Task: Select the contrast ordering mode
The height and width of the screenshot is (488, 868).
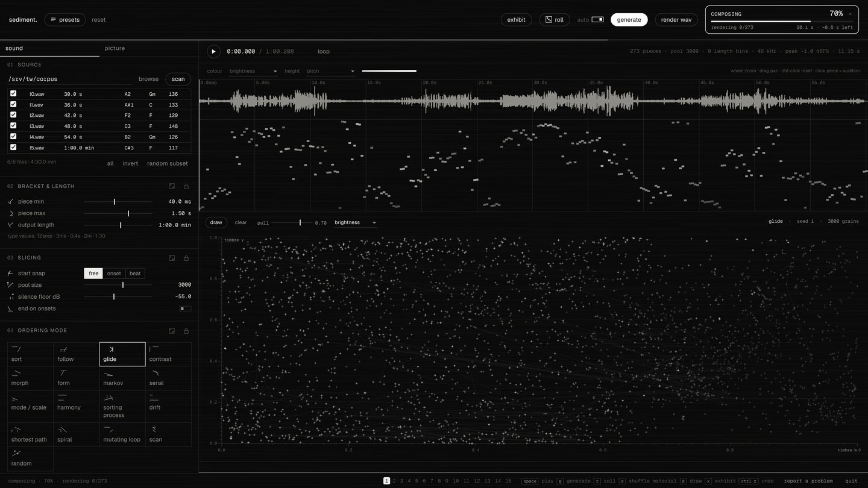Action: click(x=168, y=354)
